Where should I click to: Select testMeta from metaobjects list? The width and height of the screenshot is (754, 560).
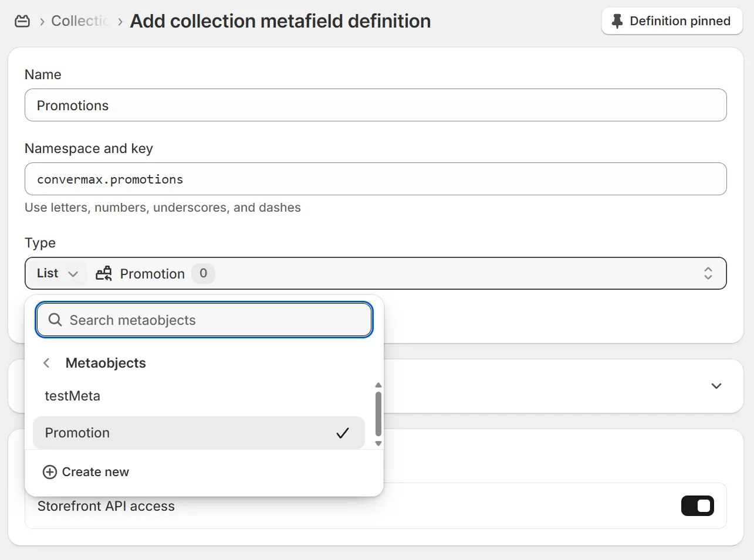click(73, 396)
